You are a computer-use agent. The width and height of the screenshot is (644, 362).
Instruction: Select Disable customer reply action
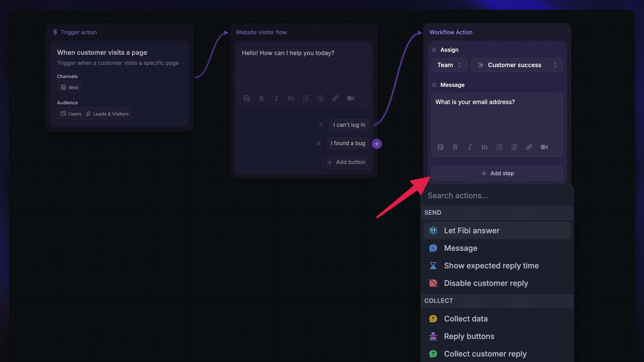click(486, 283)
